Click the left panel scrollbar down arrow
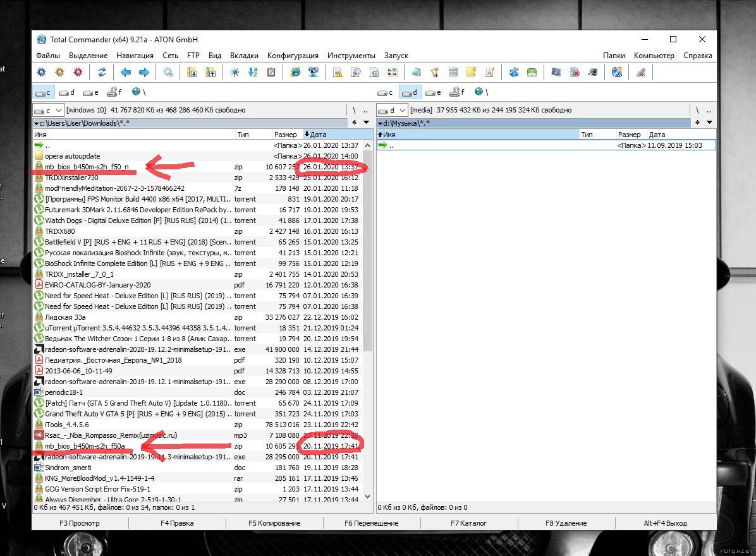Viewport: 756px width, 556px height. pyautogui.click(x=368, y=496)
